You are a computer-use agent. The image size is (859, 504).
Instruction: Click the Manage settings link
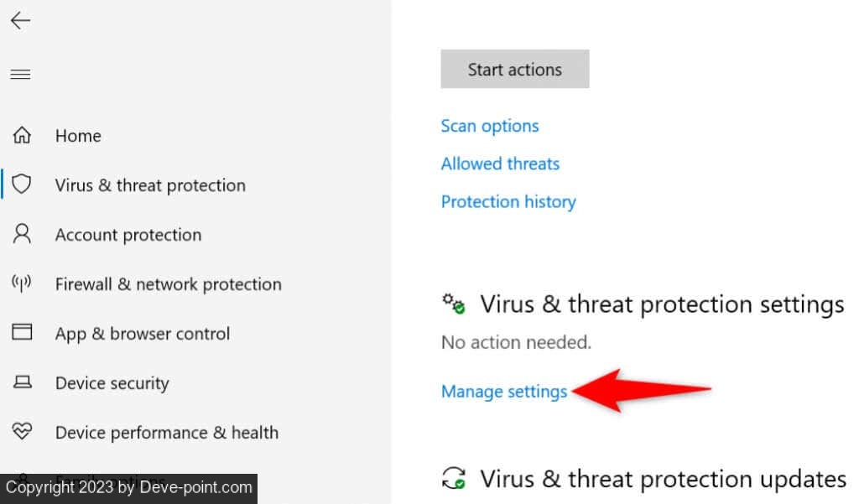coord(504,392)
